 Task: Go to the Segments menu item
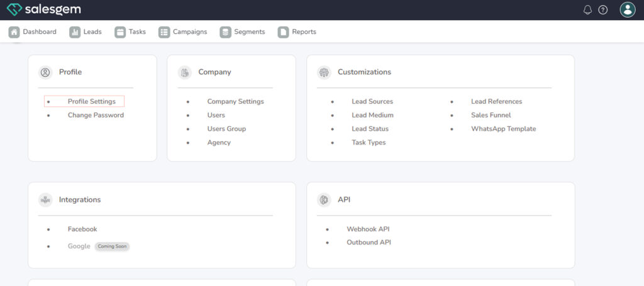pyautogui.click(x=249, y=32)
